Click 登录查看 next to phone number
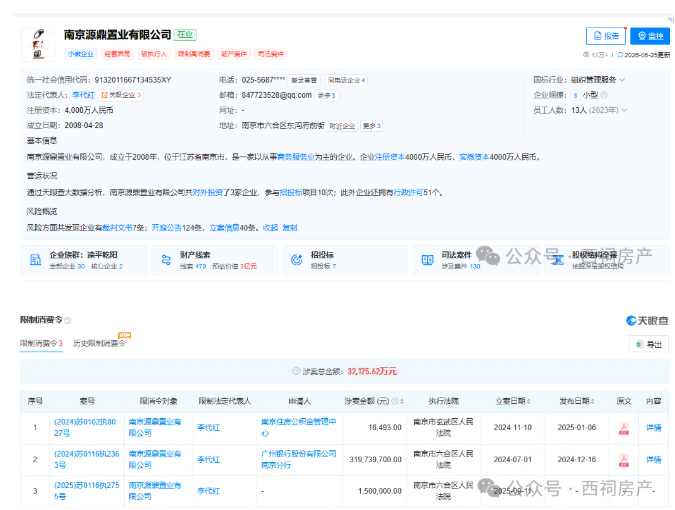The height and width of the screenshot is (510, 675). tap(304, 80)
